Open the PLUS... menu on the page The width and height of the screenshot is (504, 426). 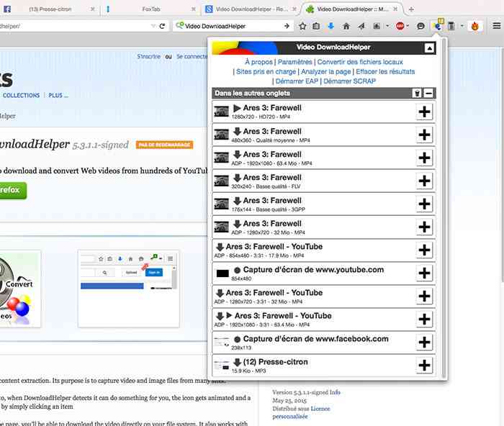pyautogui.click(x=58, y=95)
